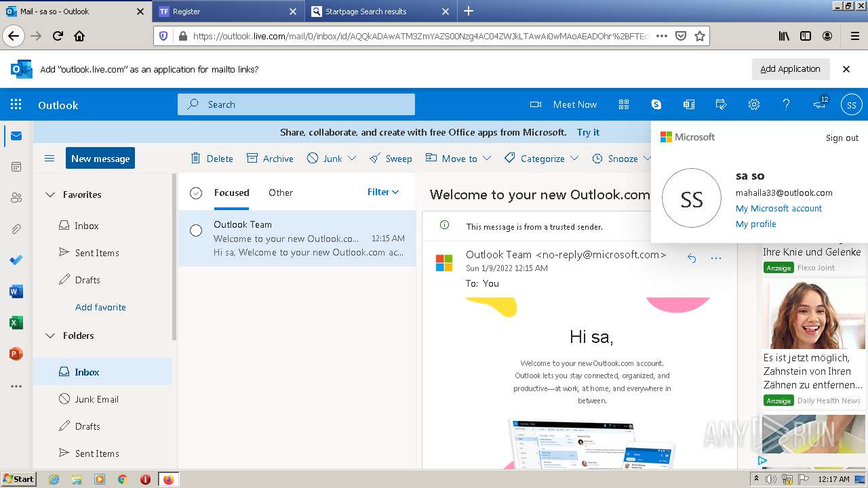Open the Mail module in sidebar
The height and width of the screenshot is (488, 868).
coord(16,136)
